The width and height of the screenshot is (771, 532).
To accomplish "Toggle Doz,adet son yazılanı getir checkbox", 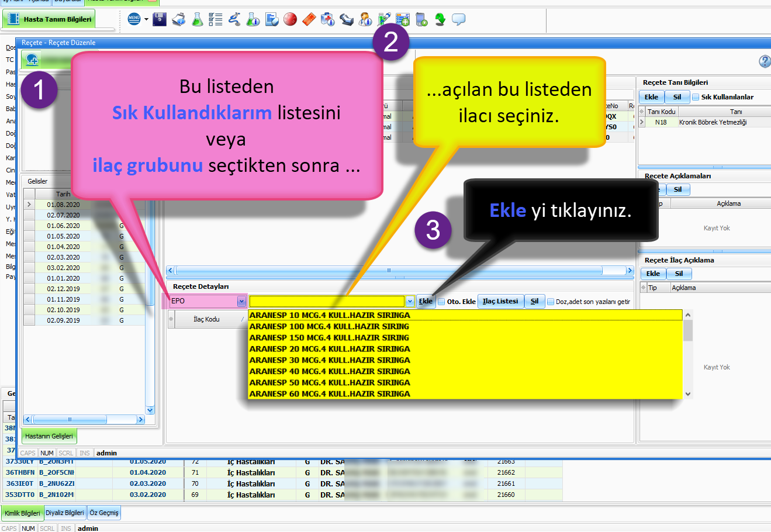I will (x=551, y=302).
